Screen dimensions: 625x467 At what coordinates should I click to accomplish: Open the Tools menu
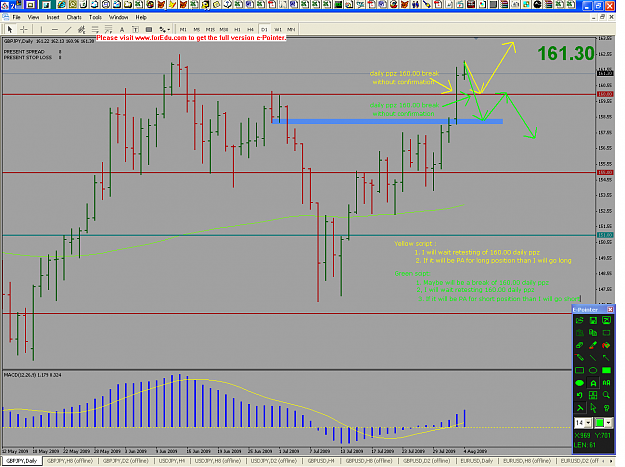pos(95,18)
